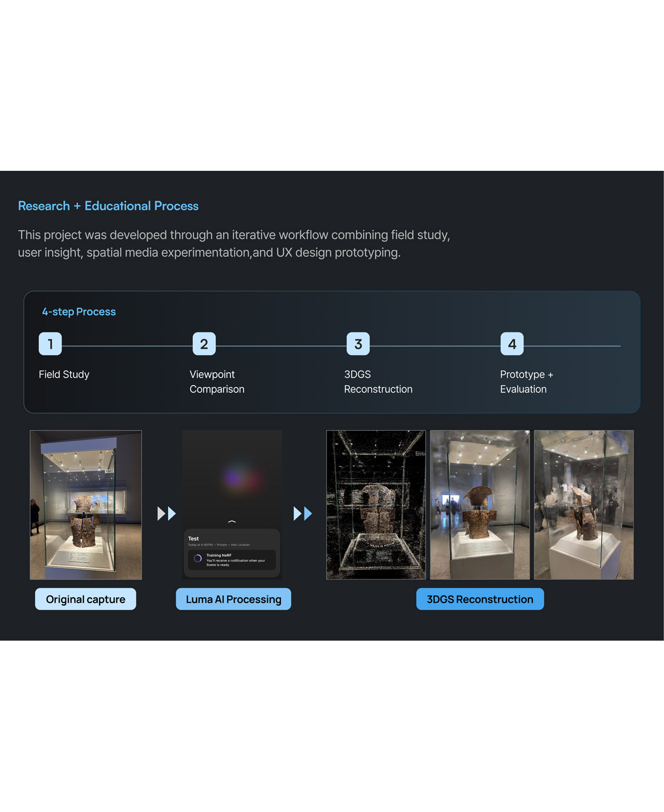Select the step 4 number badge

coord(512,344)
